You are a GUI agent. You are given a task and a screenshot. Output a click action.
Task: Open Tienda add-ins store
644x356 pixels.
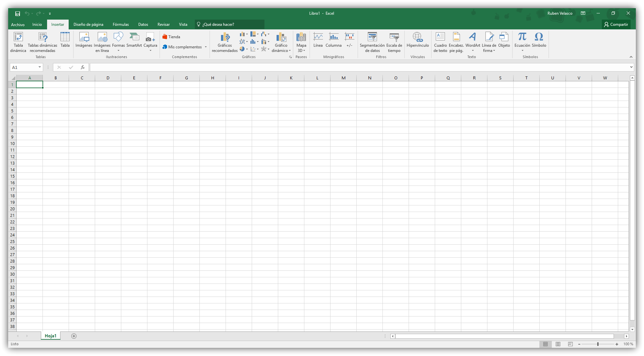click(171, 37)
